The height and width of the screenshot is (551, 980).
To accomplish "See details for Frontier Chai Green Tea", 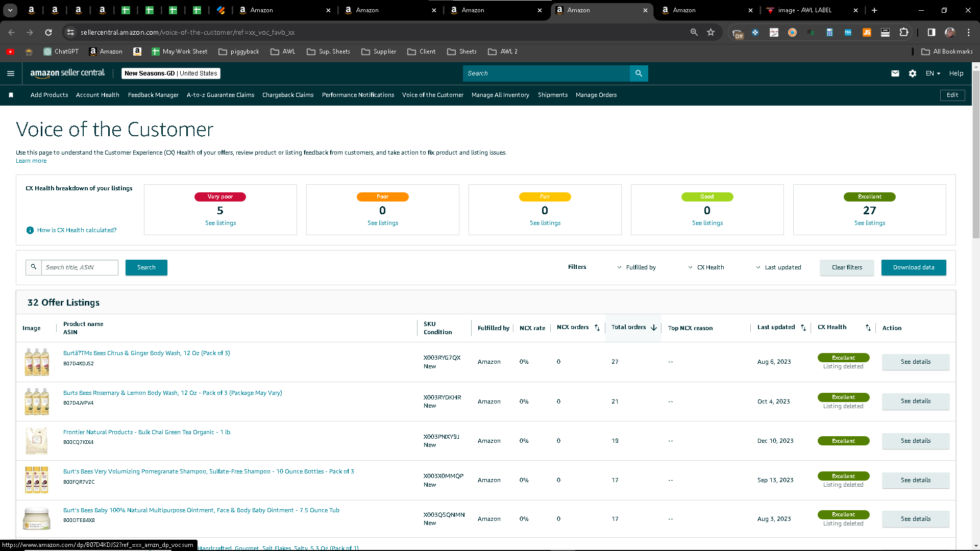I will (916, 441).
